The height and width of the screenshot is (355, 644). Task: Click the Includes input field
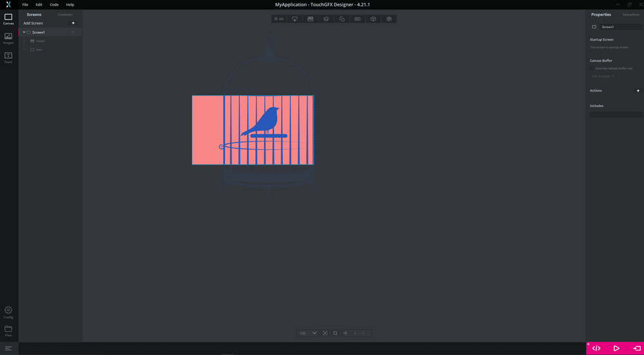[616, 115]
